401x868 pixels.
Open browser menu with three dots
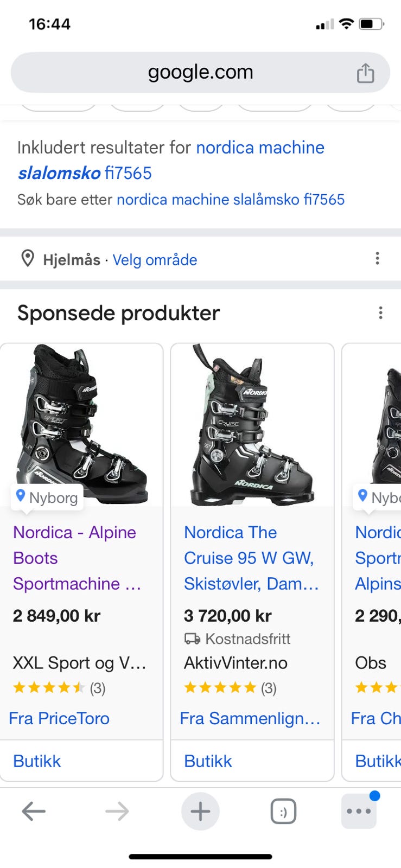pyautogui.click(x=359, y=812)
